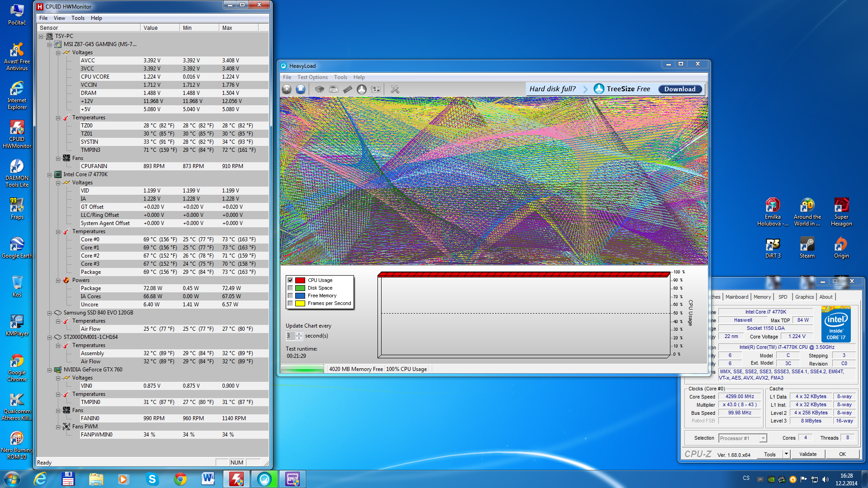Switch to CPU-Z SPD tab
868x488 pixels.
tap(783, 297)
